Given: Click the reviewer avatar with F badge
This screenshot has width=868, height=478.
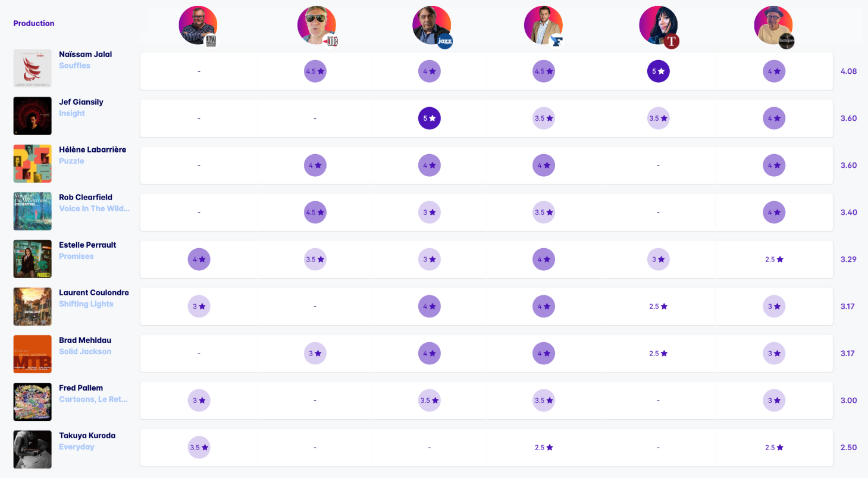Looking at the screenshot, I should point(543,25).
